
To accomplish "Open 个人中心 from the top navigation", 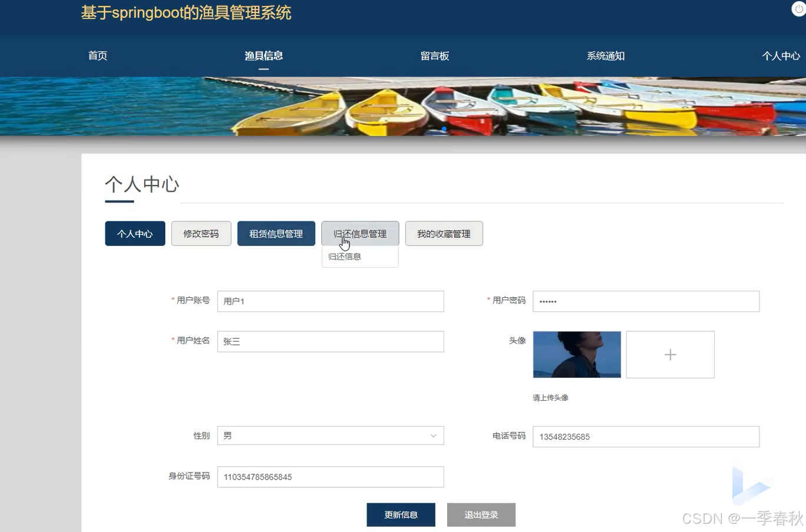I will pyautogui.click(x=781, y=56).
